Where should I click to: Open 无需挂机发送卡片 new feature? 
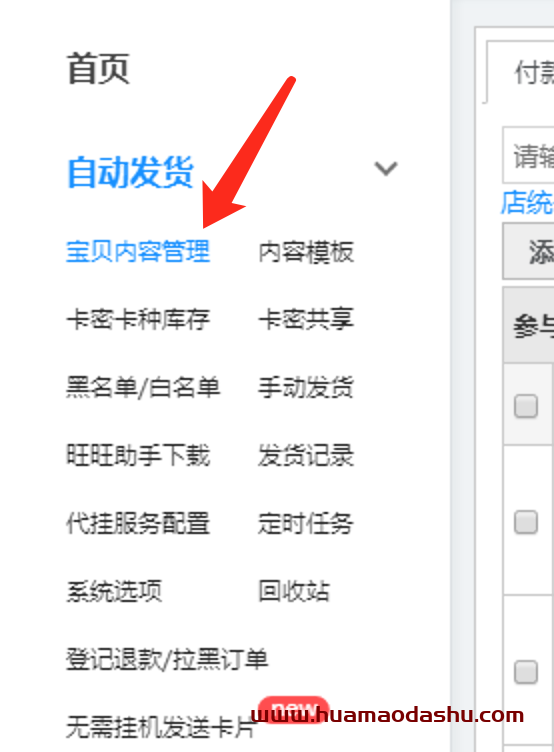161,727
